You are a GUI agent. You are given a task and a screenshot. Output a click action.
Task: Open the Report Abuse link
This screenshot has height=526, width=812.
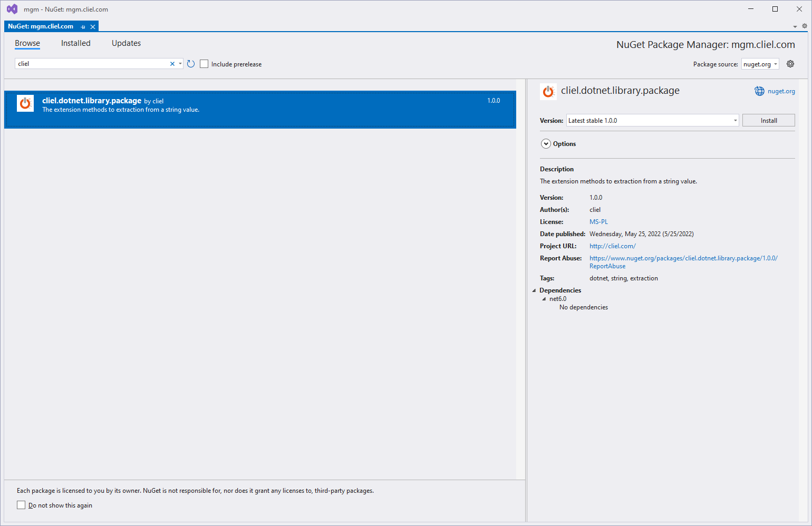point(683,262)
